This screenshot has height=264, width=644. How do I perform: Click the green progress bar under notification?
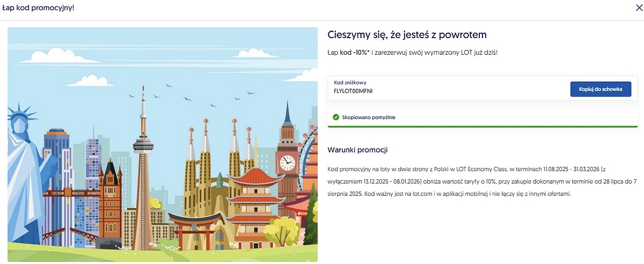click(482, 127)
